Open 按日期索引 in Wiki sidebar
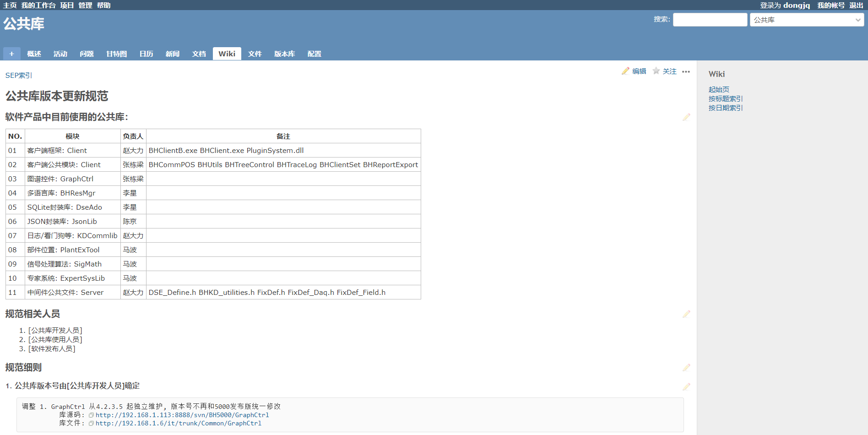Screen dimensions: 868x435 725,108
